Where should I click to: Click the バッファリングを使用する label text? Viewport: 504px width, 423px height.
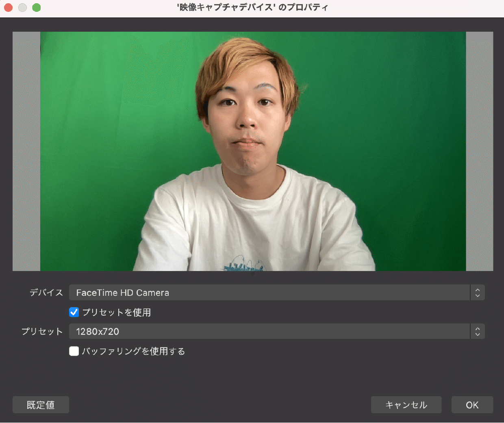pos(133,351)
